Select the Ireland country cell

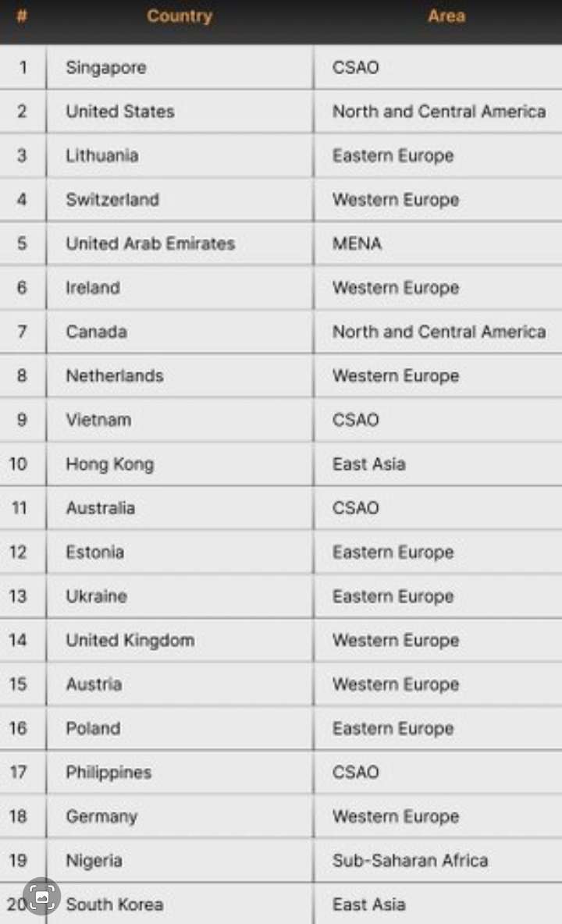tap(93, 288)
